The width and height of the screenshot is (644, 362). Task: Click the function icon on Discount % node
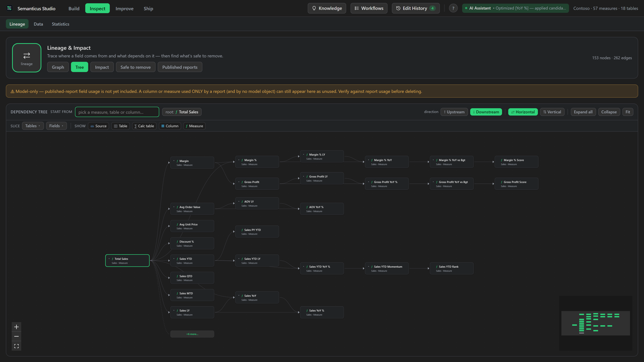coord(177,242)
